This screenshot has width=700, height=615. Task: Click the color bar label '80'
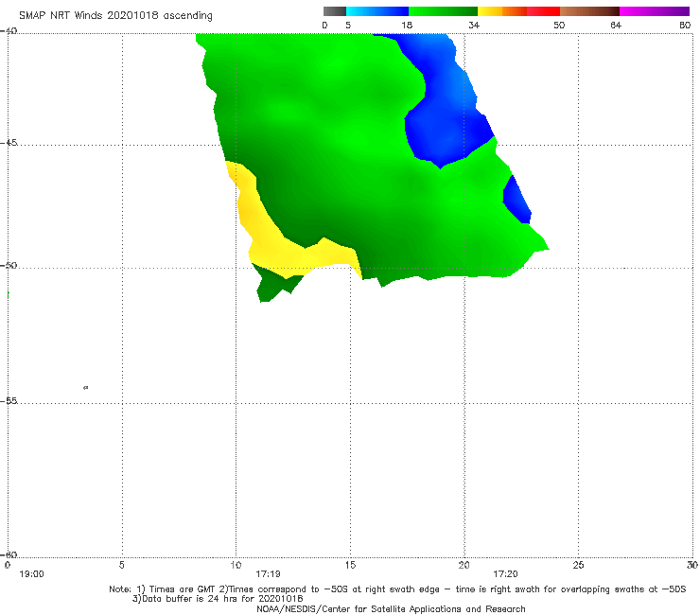click(x=685, y=25)
